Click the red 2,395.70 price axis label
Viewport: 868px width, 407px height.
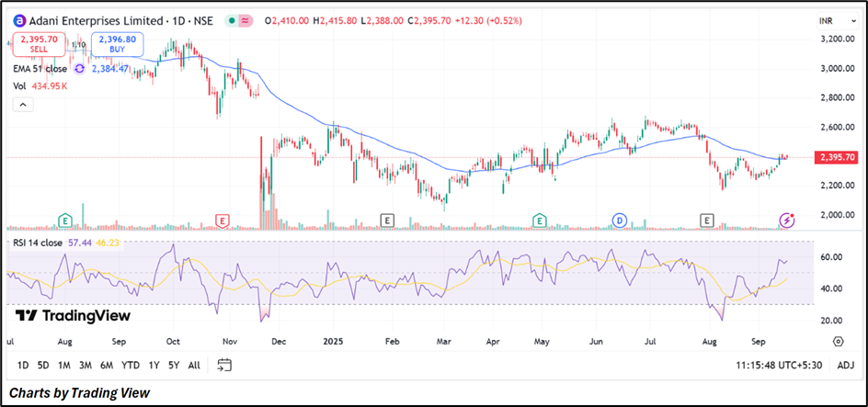click(836, 158)
